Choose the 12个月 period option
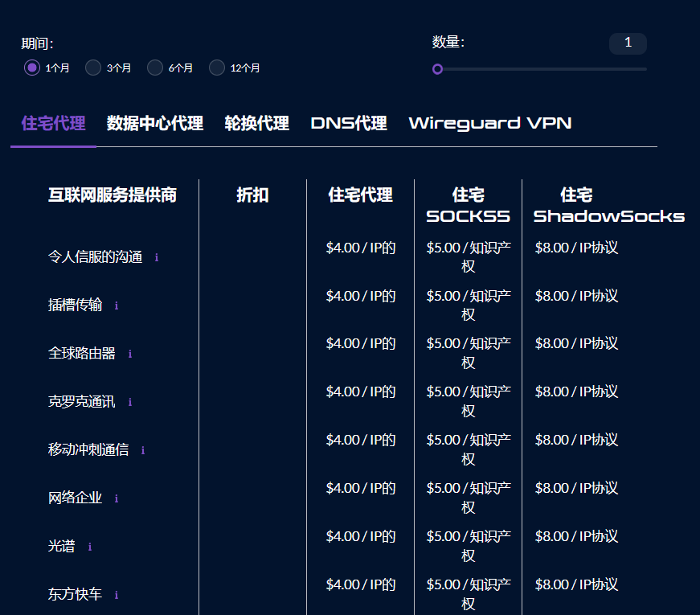The image size is (700, 615). pos(217,68)
